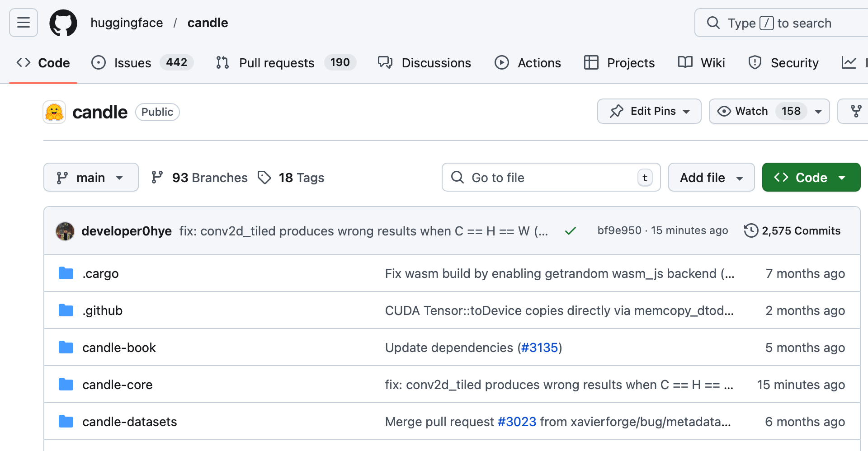This screenshot has width=868, height=451.
Task: Open the Edit Pins menu
Action: (x=649, y=111)
